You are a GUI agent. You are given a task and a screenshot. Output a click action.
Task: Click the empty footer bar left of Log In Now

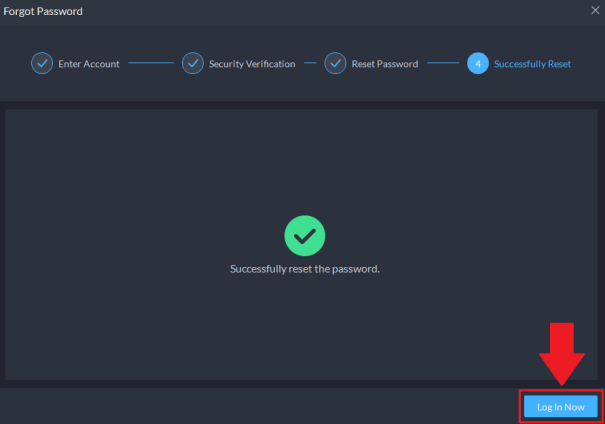(x=250, y=405)
